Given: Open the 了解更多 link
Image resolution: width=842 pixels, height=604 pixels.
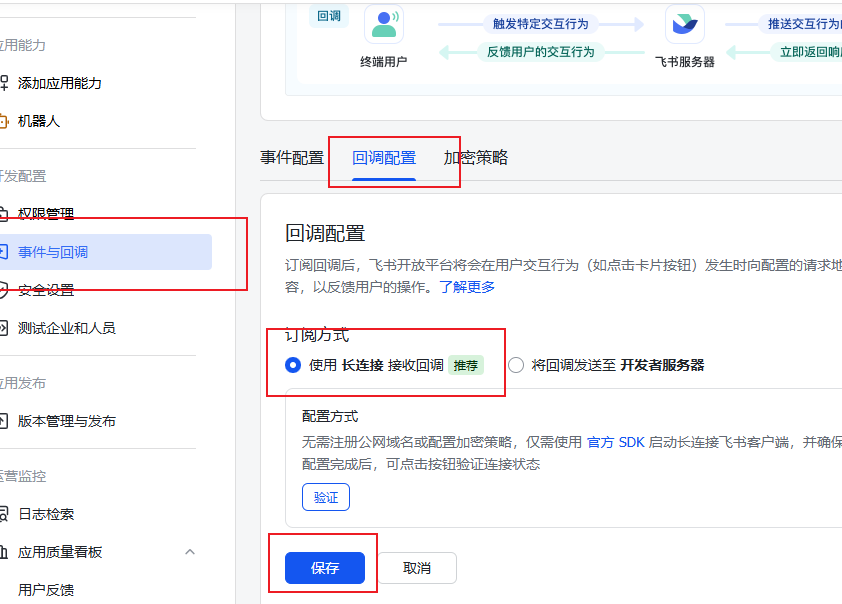Looking at the screenshot, I should (467, 287).
